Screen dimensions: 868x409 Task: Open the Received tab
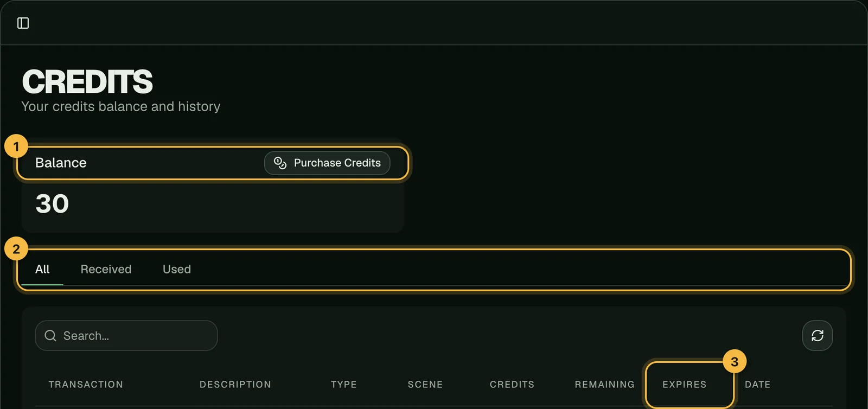(106, 269)
